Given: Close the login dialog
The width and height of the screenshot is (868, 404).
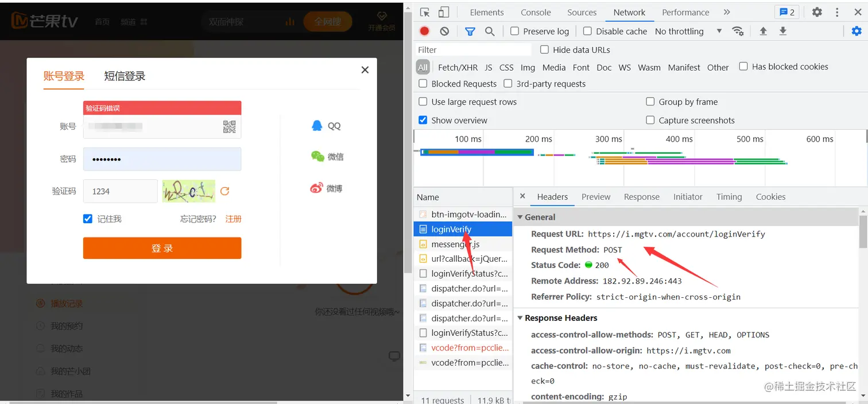Looking at the screenshot, I should (365, 70).
